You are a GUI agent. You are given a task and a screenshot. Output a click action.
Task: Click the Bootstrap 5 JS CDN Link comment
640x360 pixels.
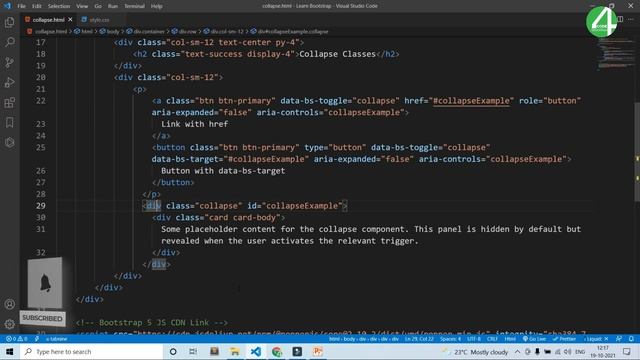[x=152, y=322]
